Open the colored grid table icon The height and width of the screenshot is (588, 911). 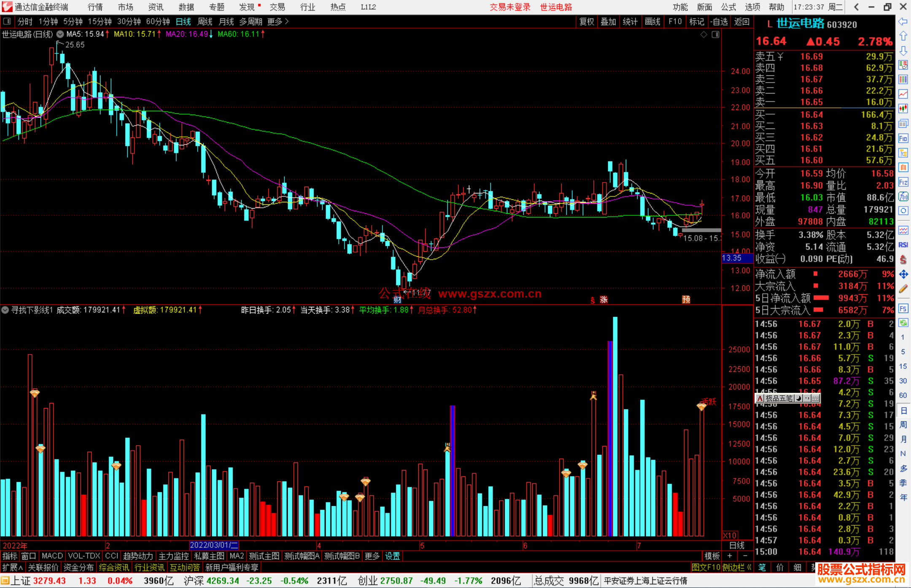tap(903, 80)
